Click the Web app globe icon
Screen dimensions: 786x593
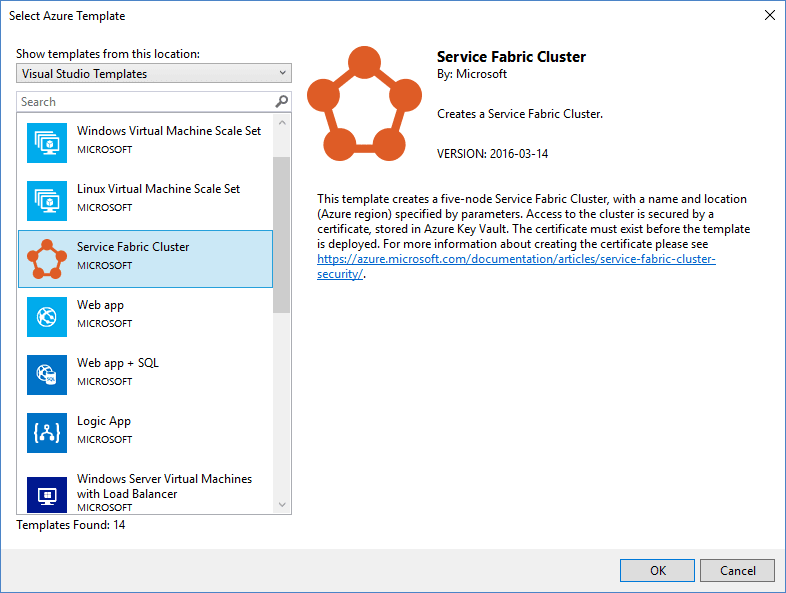point(47,317)
